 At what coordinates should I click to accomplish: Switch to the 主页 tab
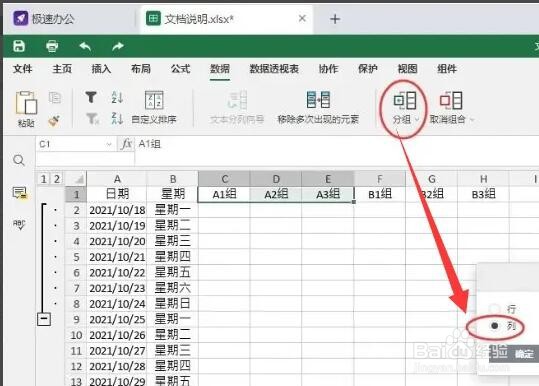(x=62, y=69)
